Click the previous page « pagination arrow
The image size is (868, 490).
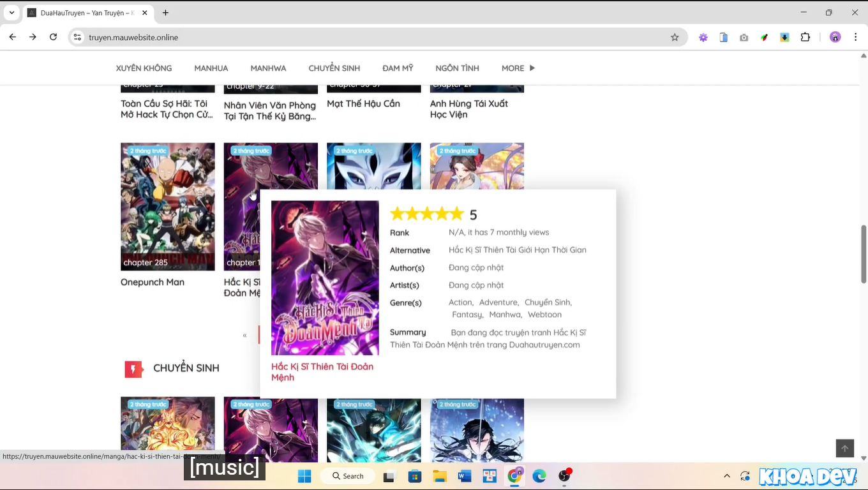point(244,335)
